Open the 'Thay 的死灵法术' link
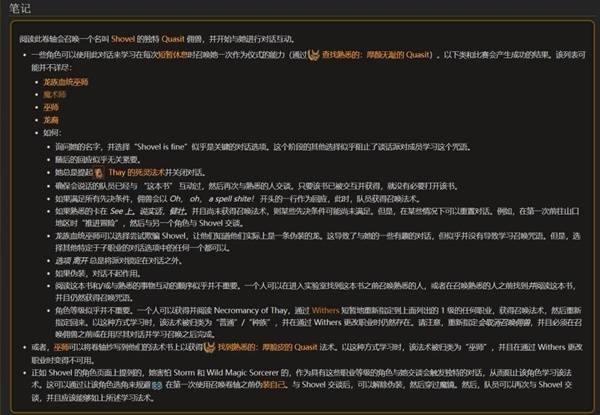The image size is (600, 415). 136,173
